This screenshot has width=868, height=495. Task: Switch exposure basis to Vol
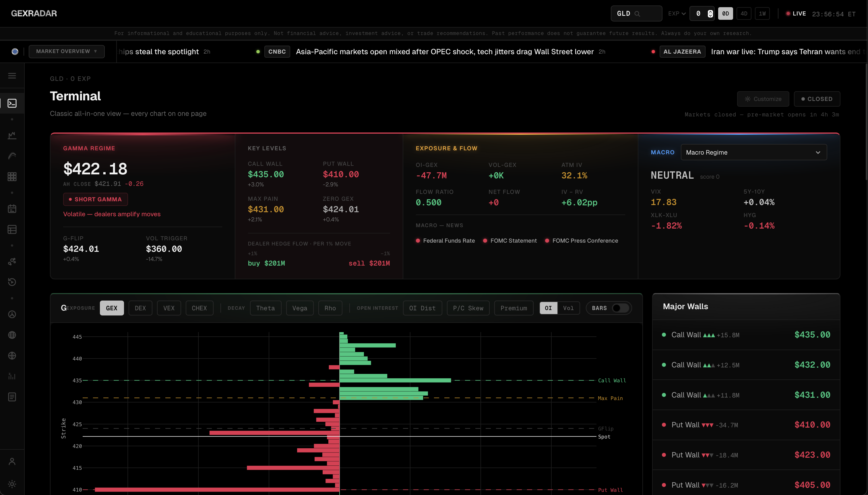point(568,308)
